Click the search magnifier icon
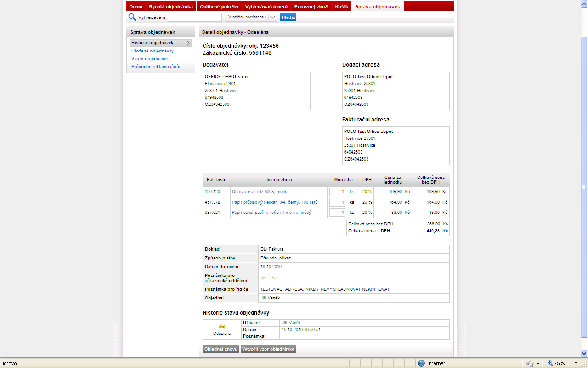 (x=132, y=17)
